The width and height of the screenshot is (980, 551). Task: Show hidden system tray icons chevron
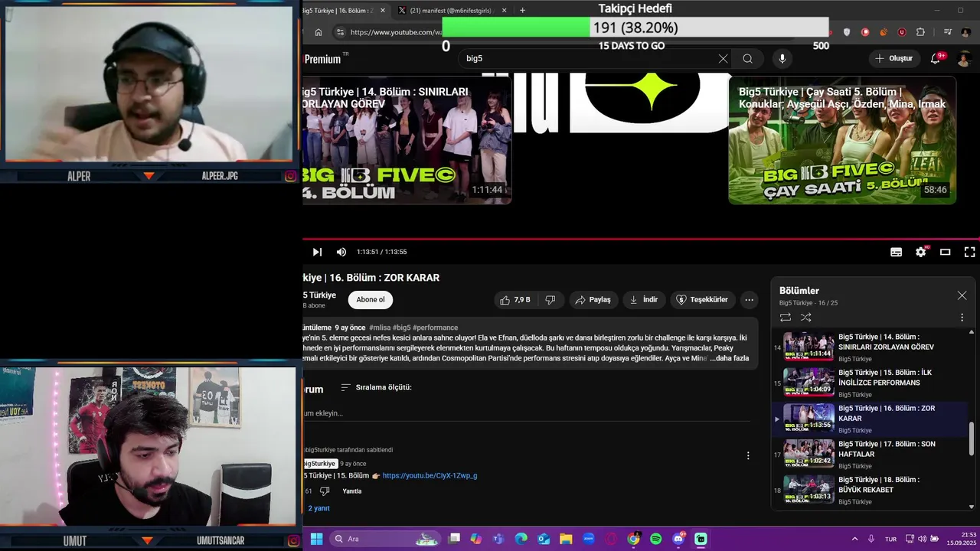854,539
